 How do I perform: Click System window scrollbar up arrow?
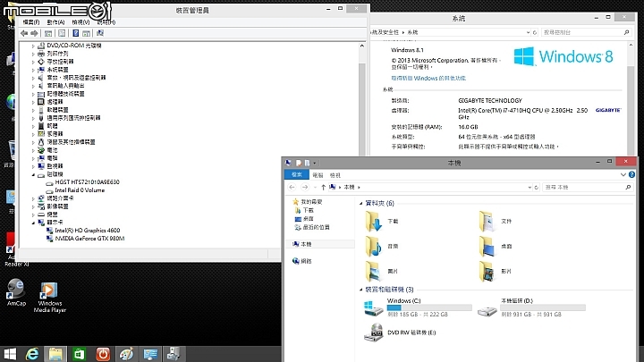coord(631,45)
